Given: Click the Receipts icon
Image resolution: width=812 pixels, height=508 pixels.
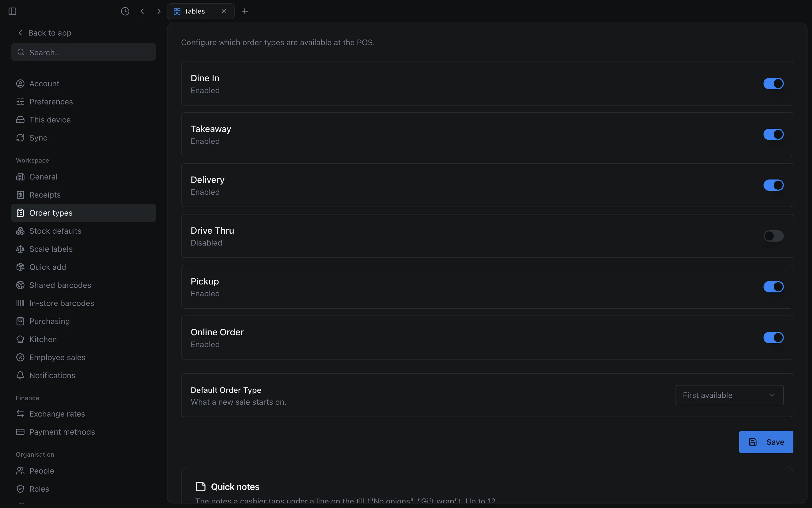Looking at the screenshot, I should pyautogui.click(x=21, y=195).
